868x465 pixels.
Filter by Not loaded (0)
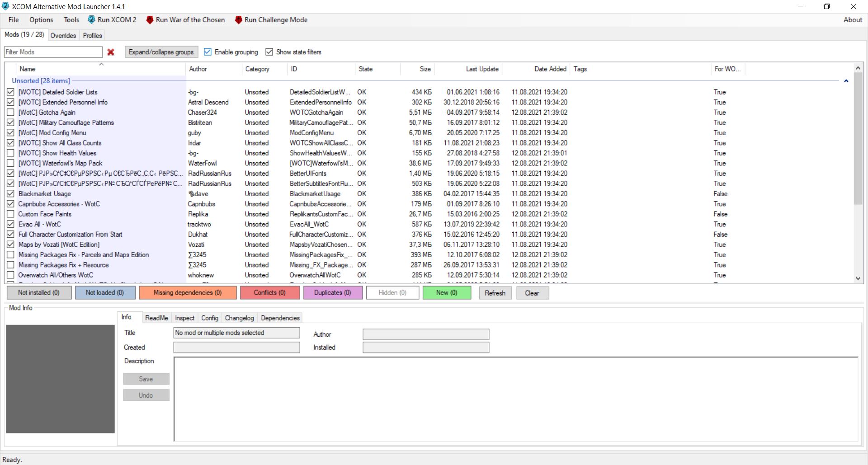105,293
